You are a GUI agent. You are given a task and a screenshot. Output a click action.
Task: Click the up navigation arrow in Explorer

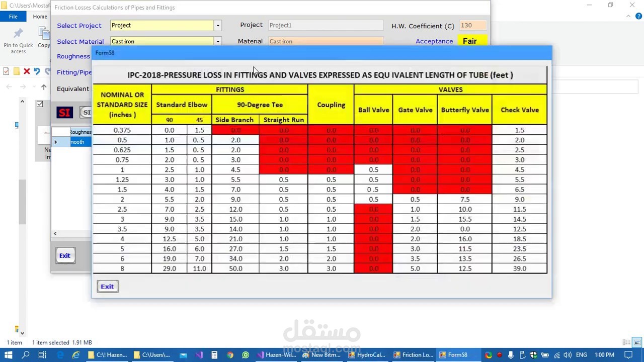point(44,87)
